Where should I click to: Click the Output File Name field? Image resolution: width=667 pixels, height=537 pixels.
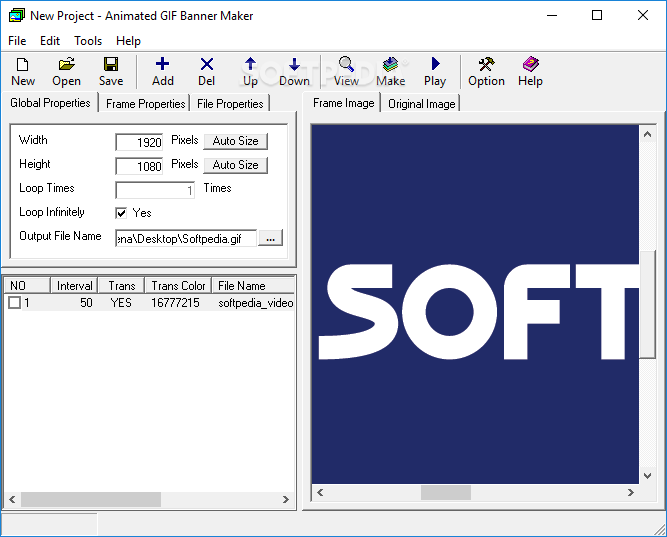(x=186, y=238)
